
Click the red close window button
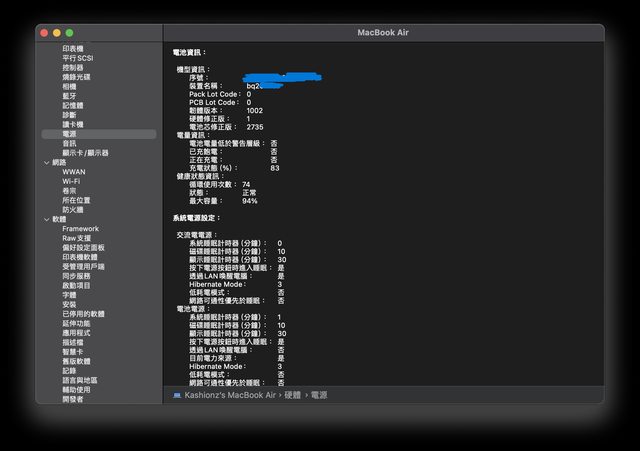pos(43,33)
